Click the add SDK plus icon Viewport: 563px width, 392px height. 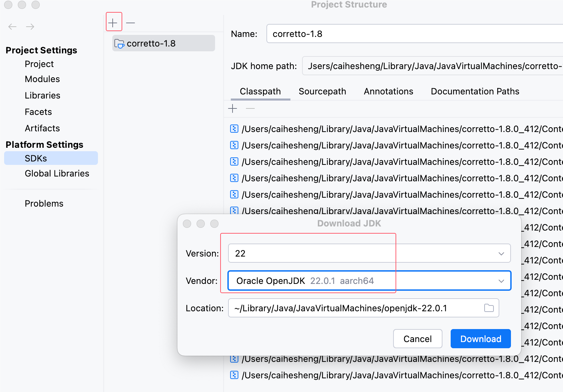click(x=113, y=23)
